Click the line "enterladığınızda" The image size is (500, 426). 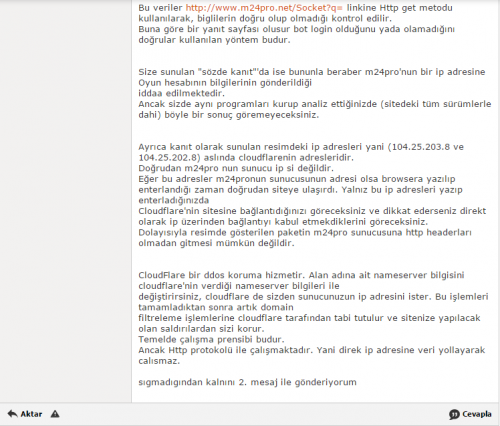pos(174,200)
